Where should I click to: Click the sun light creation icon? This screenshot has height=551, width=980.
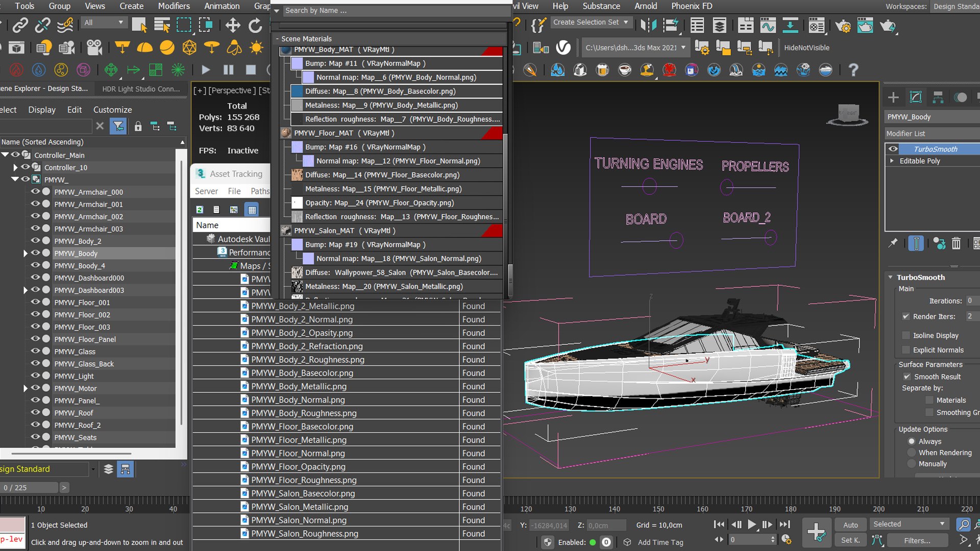(x=256, y=48)
